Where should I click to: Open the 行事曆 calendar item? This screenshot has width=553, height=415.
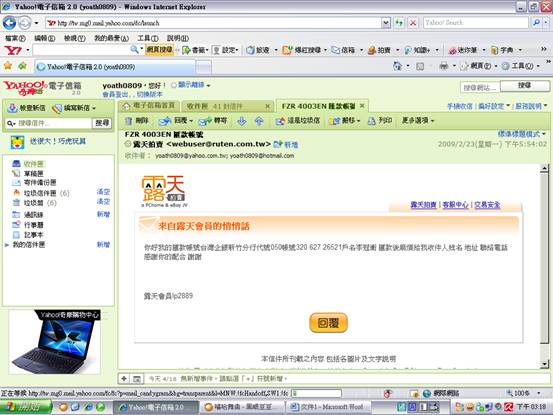pos(34,225)
